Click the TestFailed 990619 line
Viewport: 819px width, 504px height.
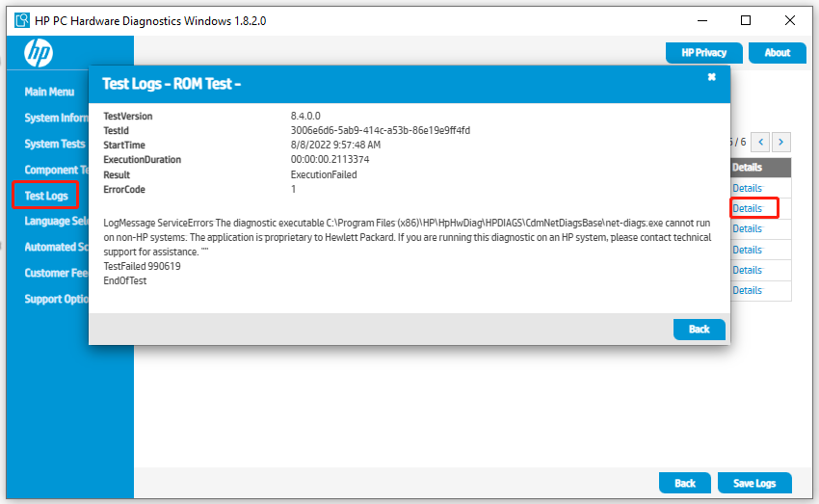[142, 266]
